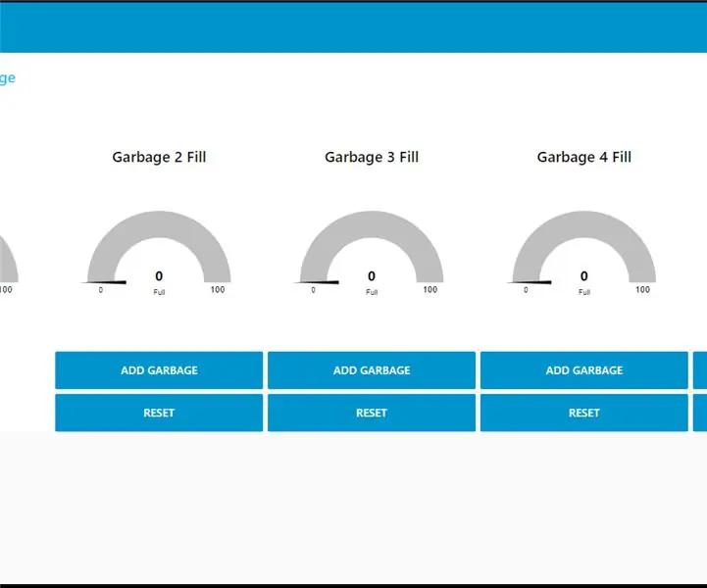707x588 pixels.
Task: Click the 0 value in Garbage 3 gauge
Action: click(372, 275)
